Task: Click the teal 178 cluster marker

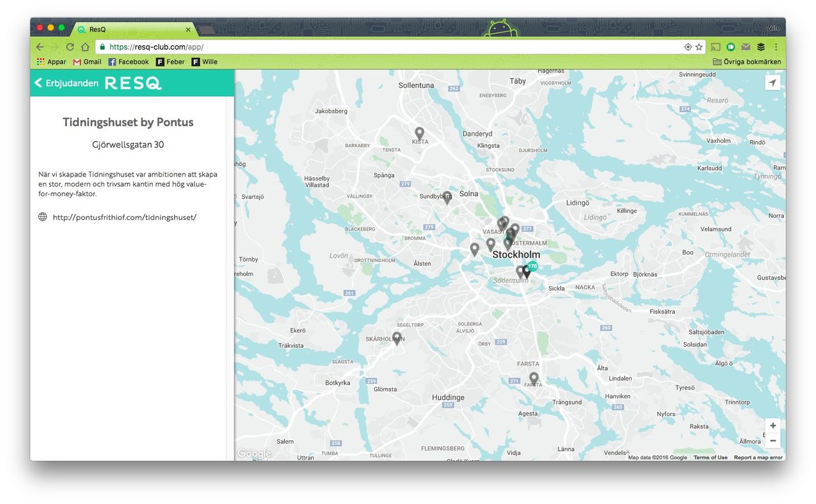Action: (x=532, y=266)
